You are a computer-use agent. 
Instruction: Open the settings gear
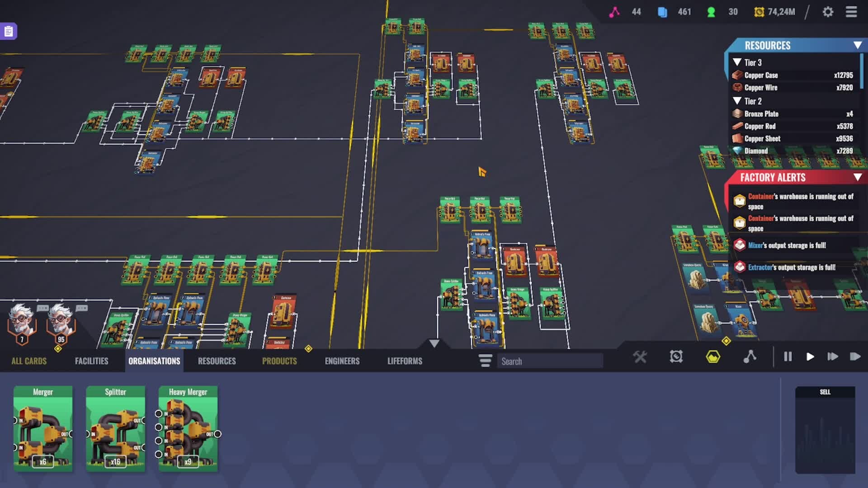(828, 12)
